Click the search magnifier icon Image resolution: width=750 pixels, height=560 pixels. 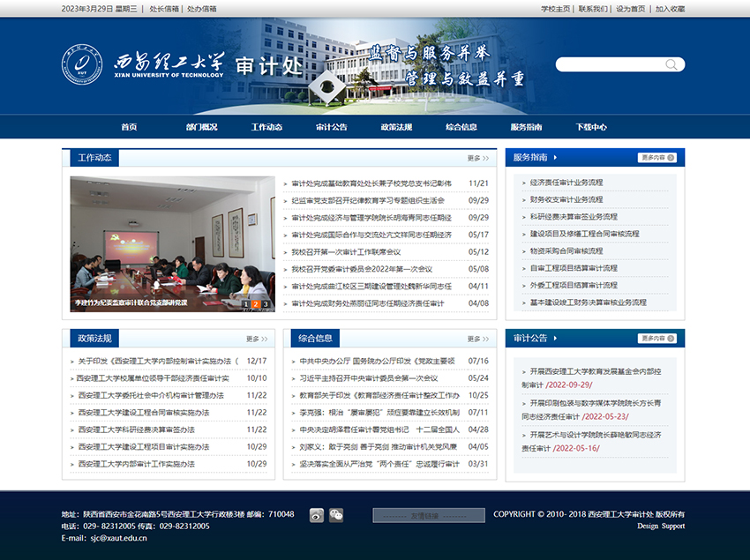click(671, 64)
